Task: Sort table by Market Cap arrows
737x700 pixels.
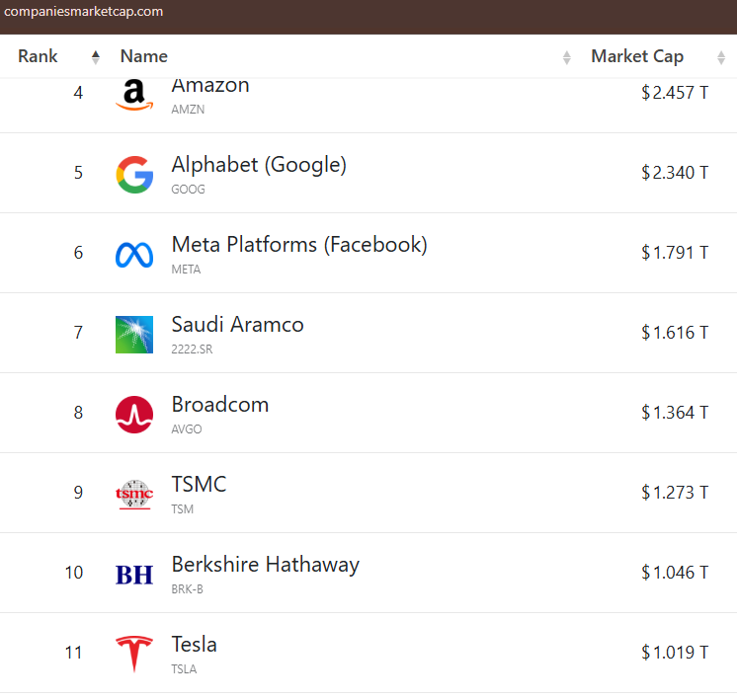Action: point(721,57)
